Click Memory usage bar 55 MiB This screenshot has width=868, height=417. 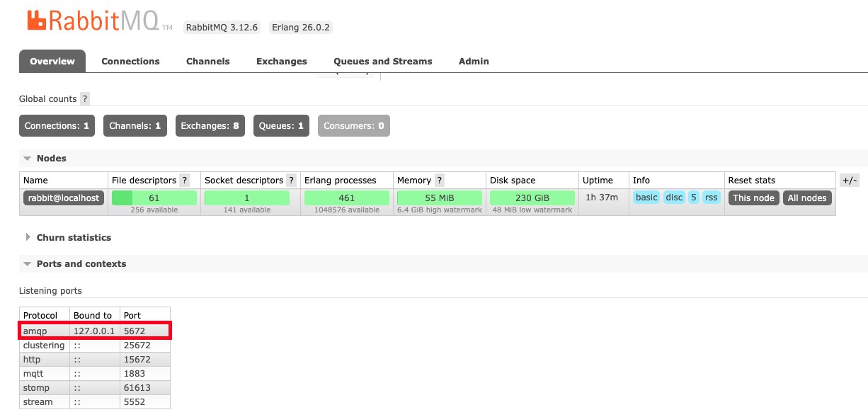(440, 198)
